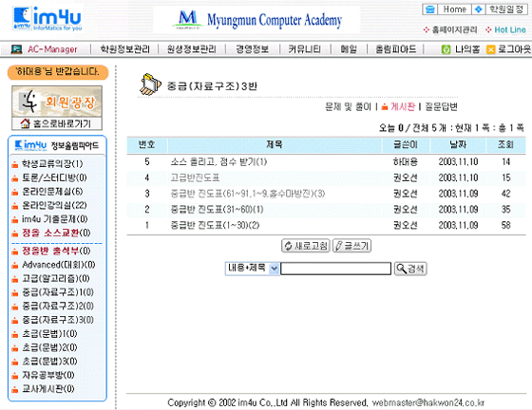Click the 홈으로바로가기 house icon

click(x=25, y=123)
